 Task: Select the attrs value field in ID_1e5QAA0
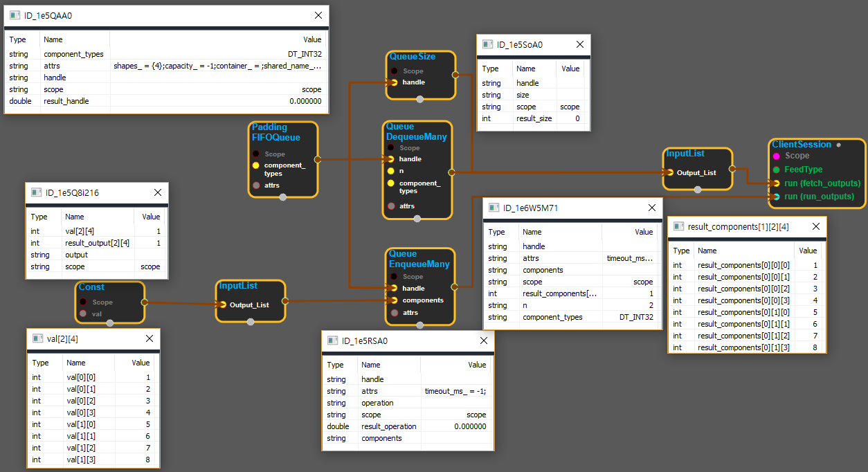click(x=217, y=66)
